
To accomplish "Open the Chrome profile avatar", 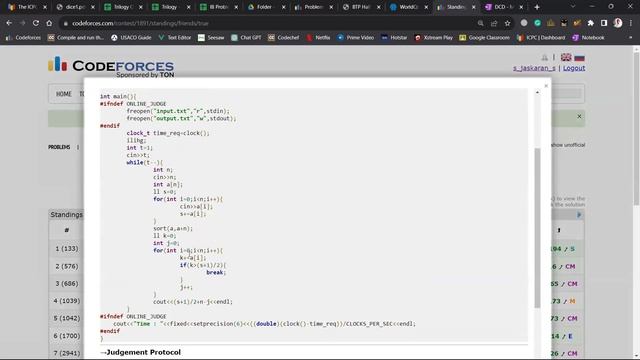I will click(x=618, y=23).
